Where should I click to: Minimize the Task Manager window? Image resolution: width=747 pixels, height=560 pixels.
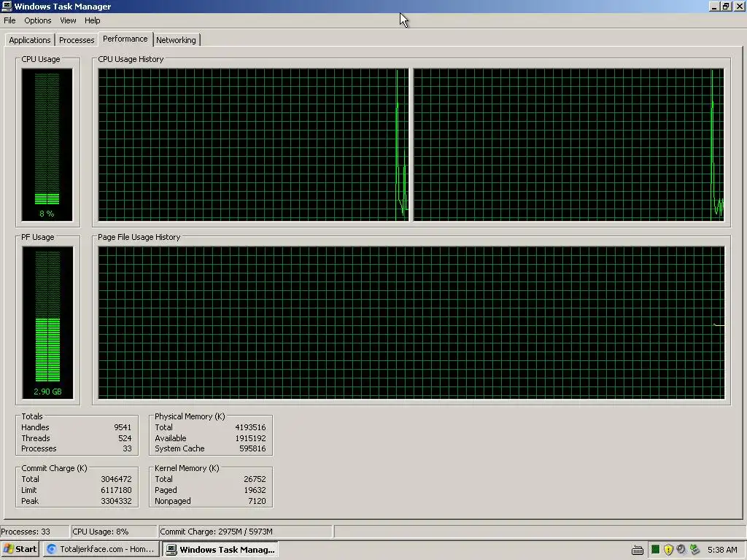(x=713, y=6)
